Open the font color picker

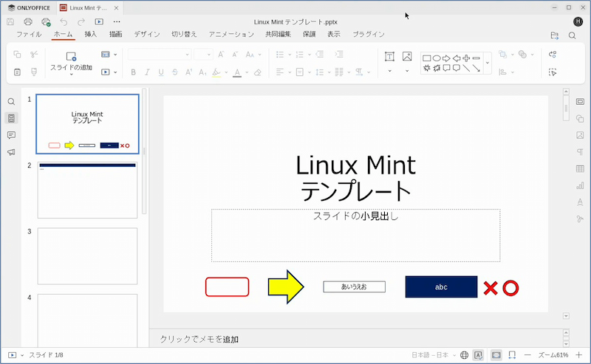click(247, 72)
